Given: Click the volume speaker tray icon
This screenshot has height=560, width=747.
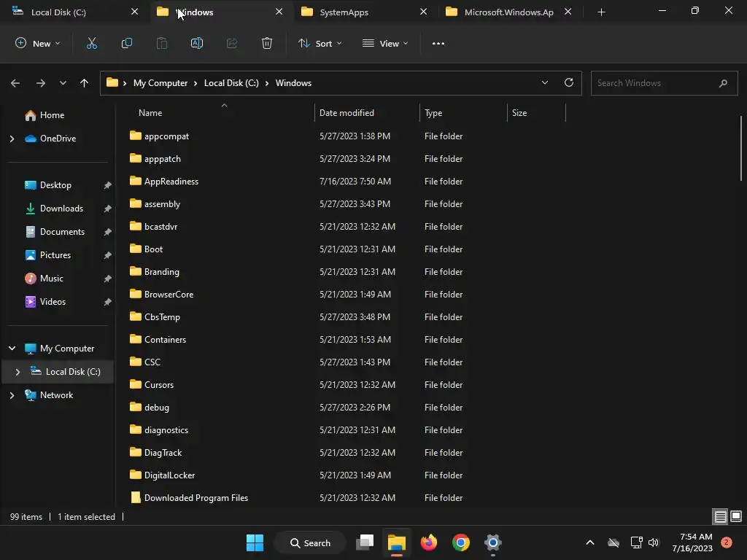Looking at the screenshot, I should [x=654, y=542].
